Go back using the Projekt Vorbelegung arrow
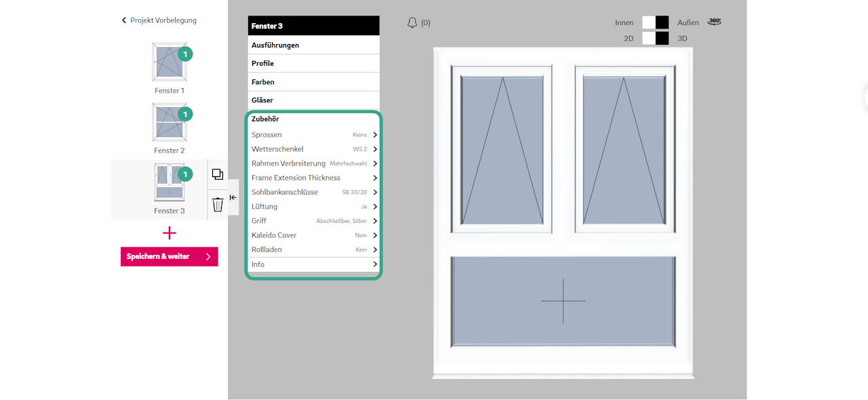This screenshot has height=400, width=868. 124,20
